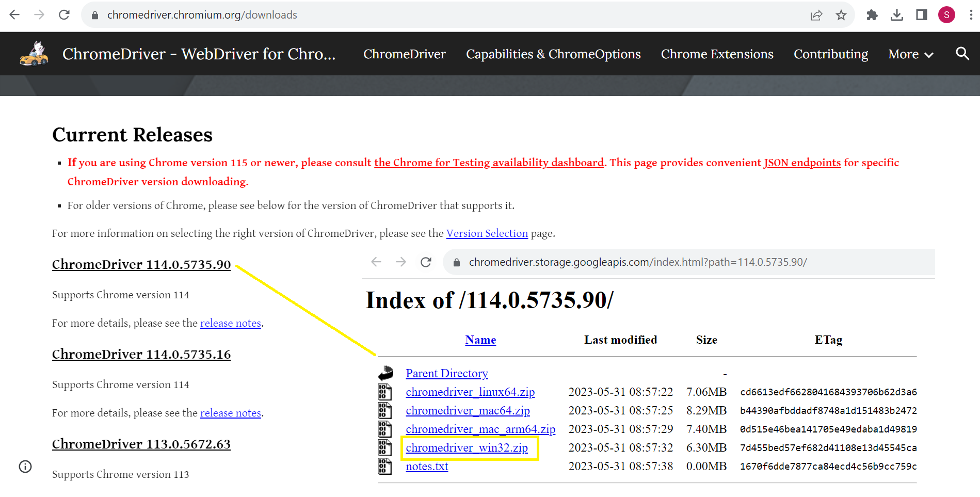The height and width of the screenshot is (497, 980).
Task: Expand the More dropdown in navigation
Action: tap(910, 54)
